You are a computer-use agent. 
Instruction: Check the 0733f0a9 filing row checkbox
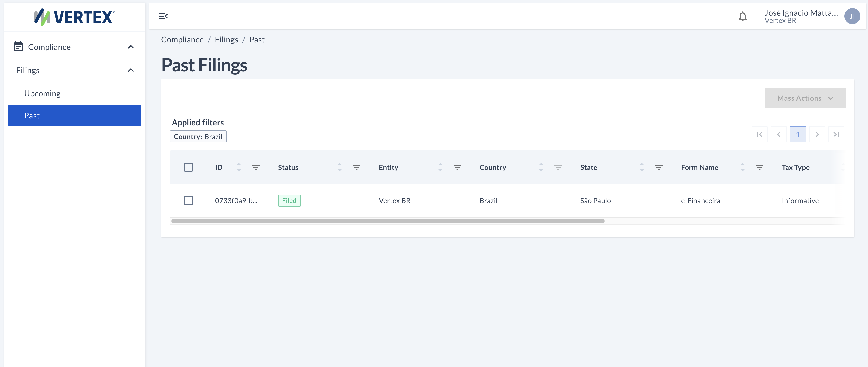[x=188, y=201]
